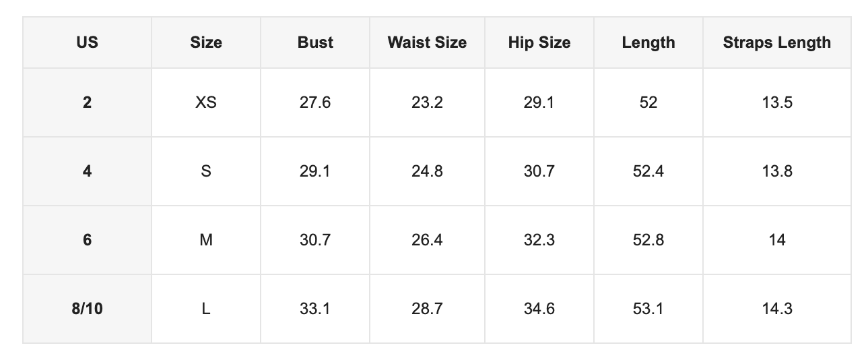The width and height of the screenshot is (868, 360).
Task: Click the Straps Length header
Action: (777, 42)
